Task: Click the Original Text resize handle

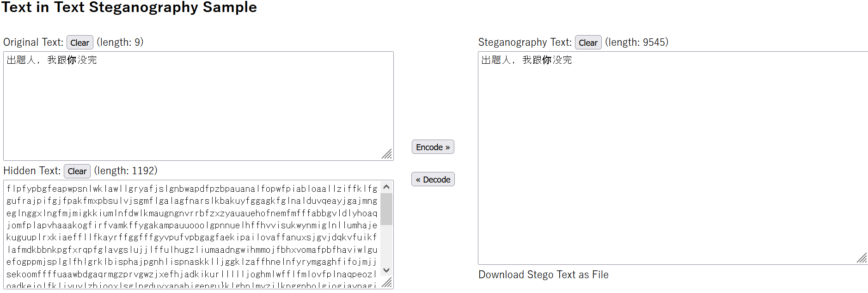Action: (x=387, y=154)
